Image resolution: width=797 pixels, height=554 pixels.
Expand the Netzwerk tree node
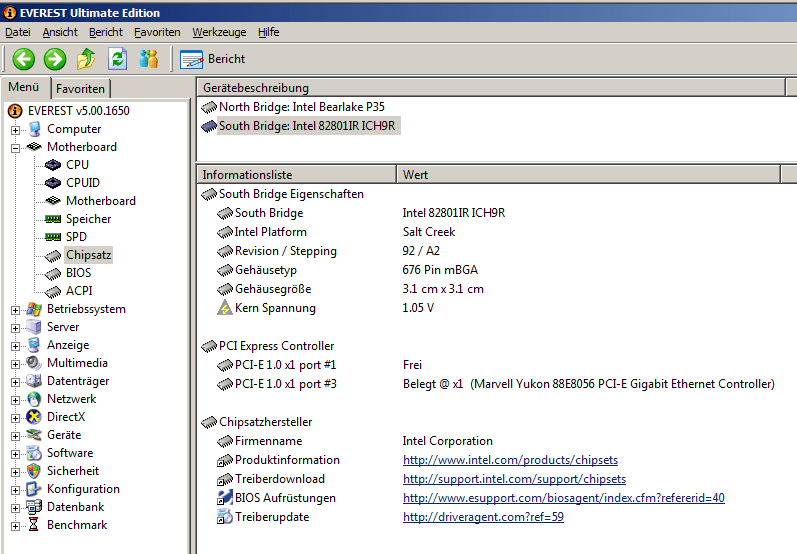click(15, 400)
